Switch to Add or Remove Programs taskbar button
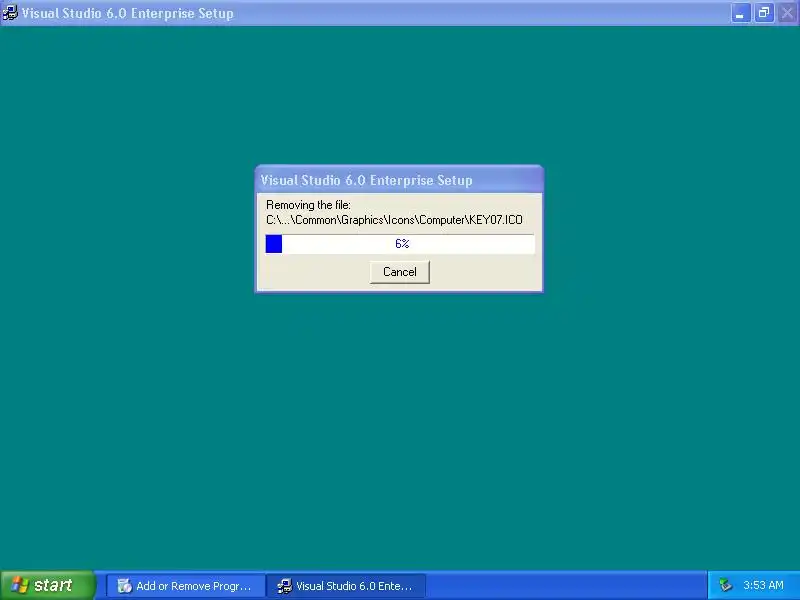Viewport: 800px width, 600px height. click(185, 586)
